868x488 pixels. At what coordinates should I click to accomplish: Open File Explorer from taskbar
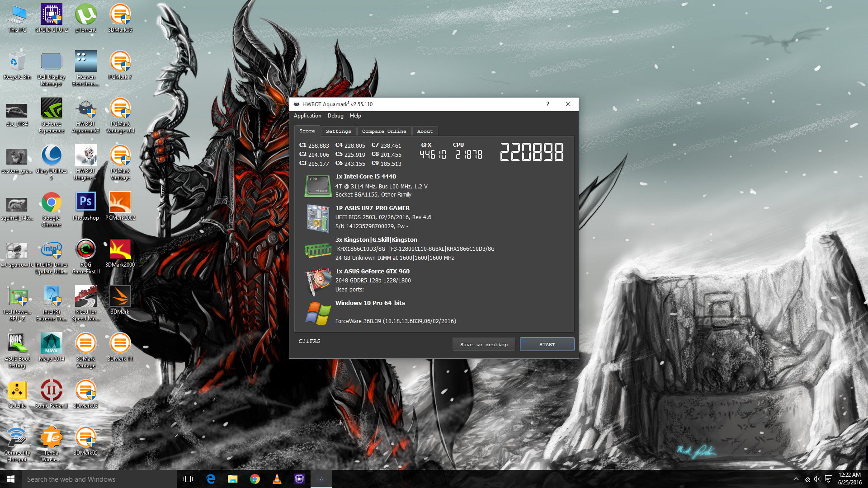[233, 479]
